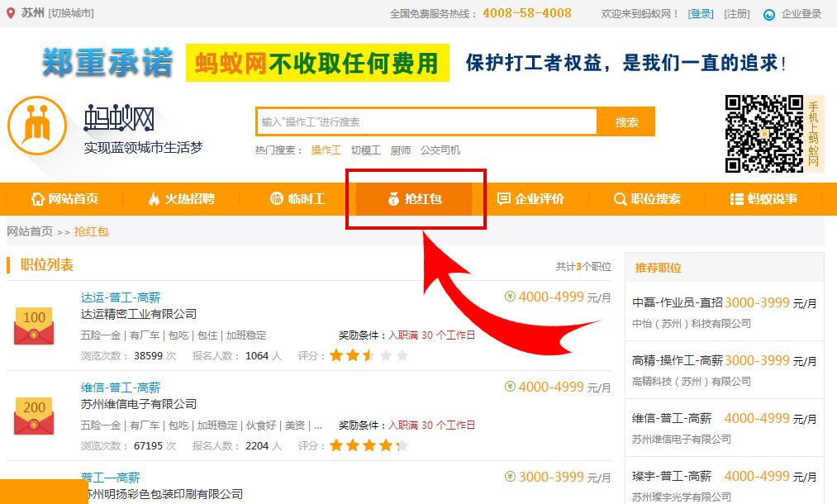
Task: Click the yen icon beside 3000-3999 salary
Action: (x=511, y=476)
